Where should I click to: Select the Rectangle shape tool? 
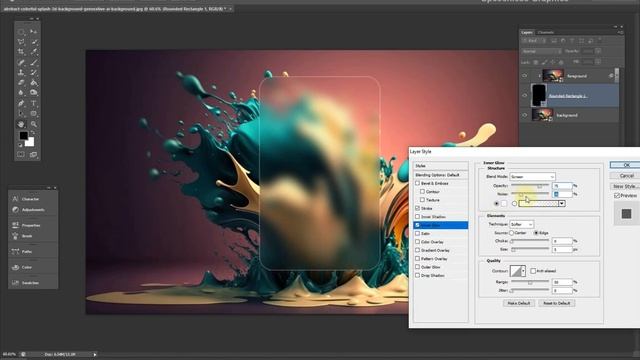(x=34, y=114)
